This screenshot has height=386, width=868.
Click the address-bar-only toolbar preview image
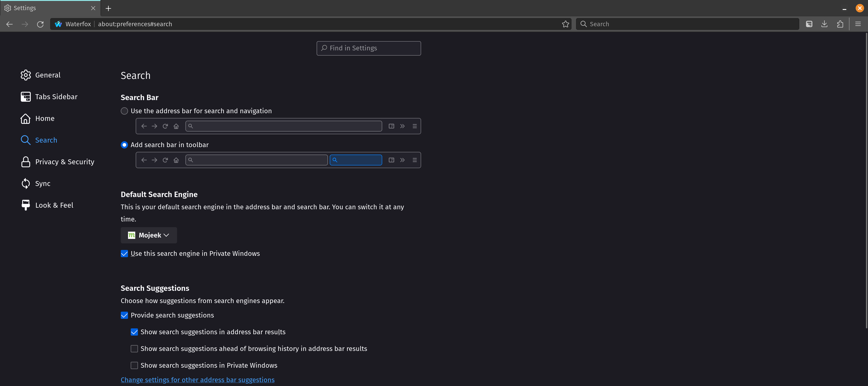click(278, 126)
